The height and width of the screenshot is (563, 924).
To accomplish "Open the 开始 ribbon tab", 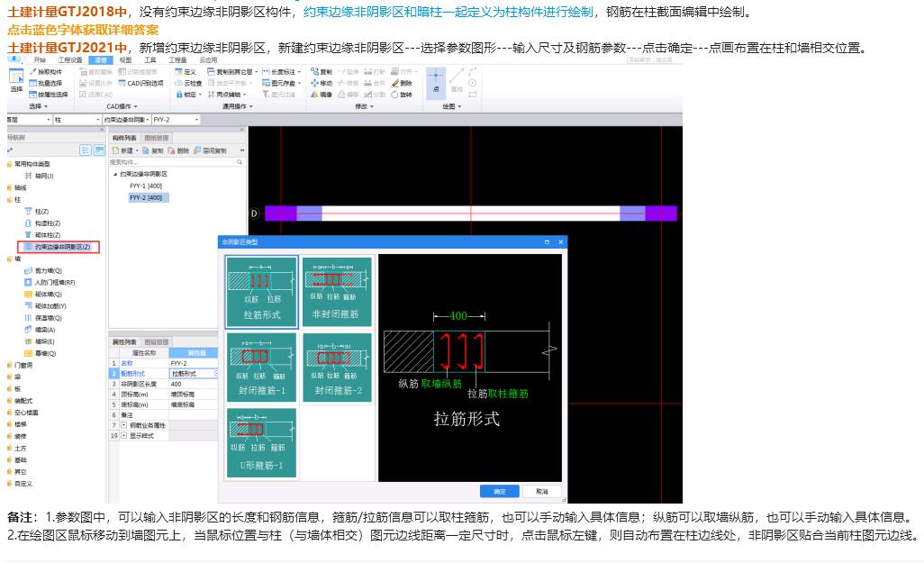I will [x=40, y=60].
